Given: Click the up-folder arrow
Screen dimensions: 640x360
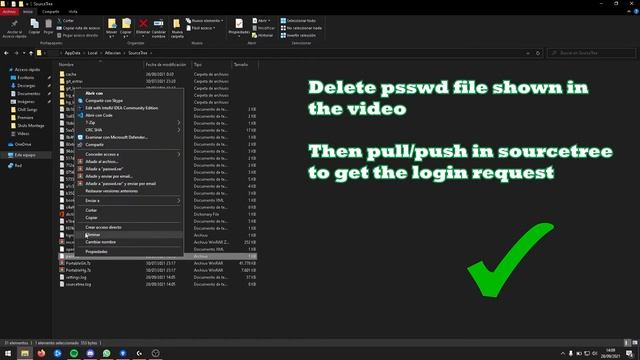Looking at the screenshot, I should coord(31,53).
